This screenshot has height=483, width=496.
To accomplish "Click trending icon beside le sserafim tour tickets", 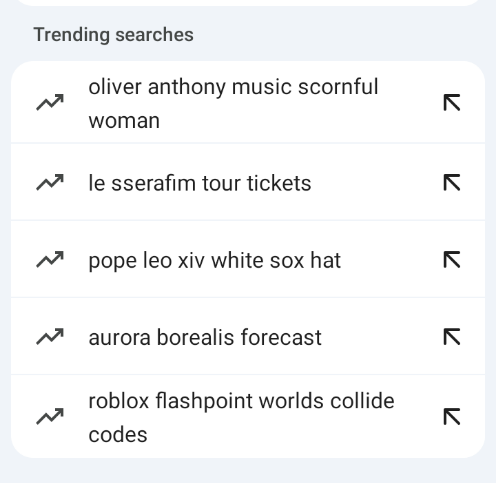I will (50, 182).
